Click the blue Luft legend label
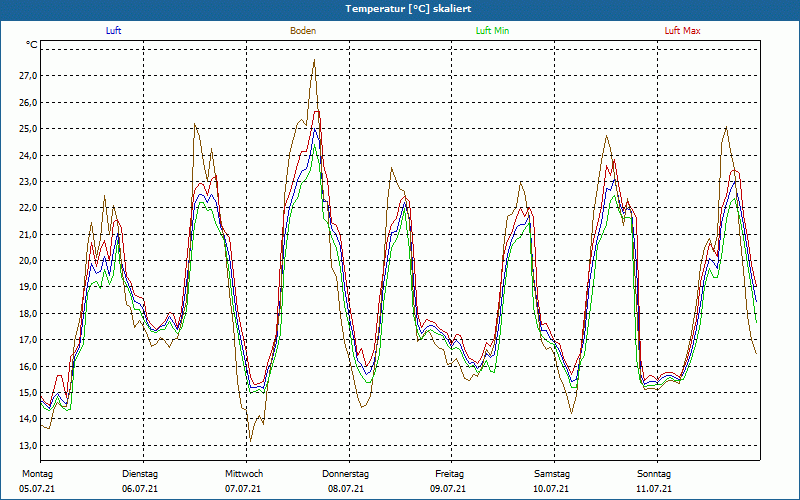Viewport: 800px width, 500px height. (x=113, y=31)
